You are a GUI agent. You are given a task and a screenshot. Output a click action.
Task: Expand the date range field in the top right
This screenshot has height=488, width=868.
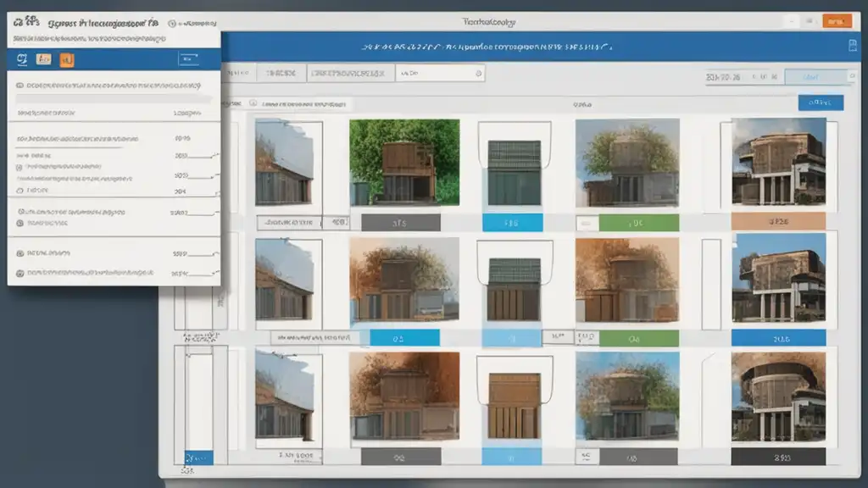pos(742,77)
